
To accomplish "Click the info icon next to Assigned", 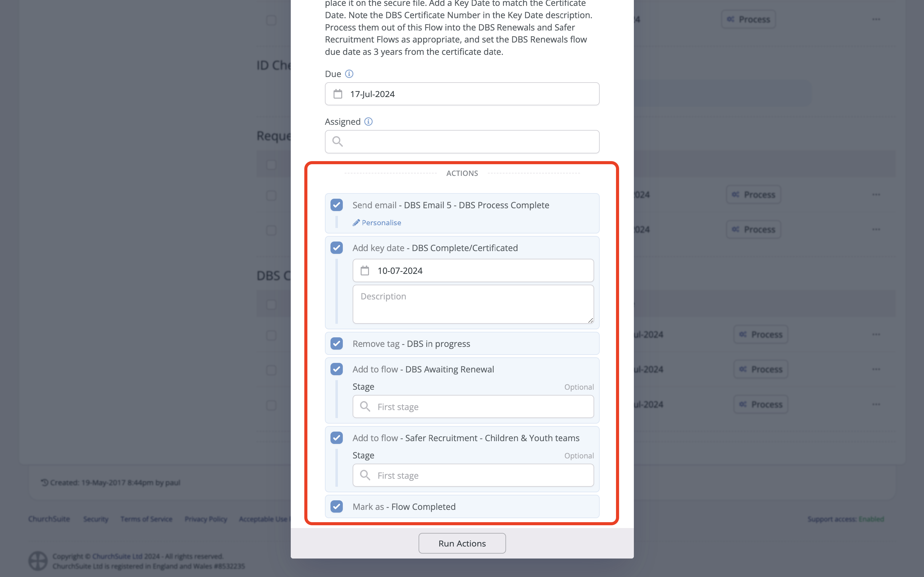I will (x=368, y=122).
